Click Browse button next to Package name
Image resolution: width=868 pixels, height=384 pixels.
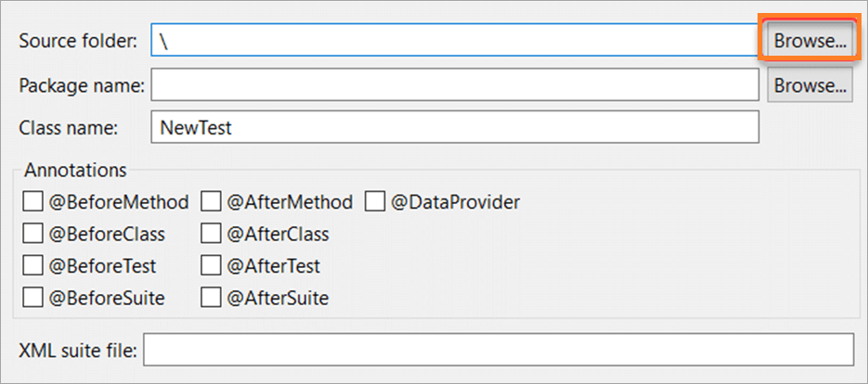[x=810, y=85]
